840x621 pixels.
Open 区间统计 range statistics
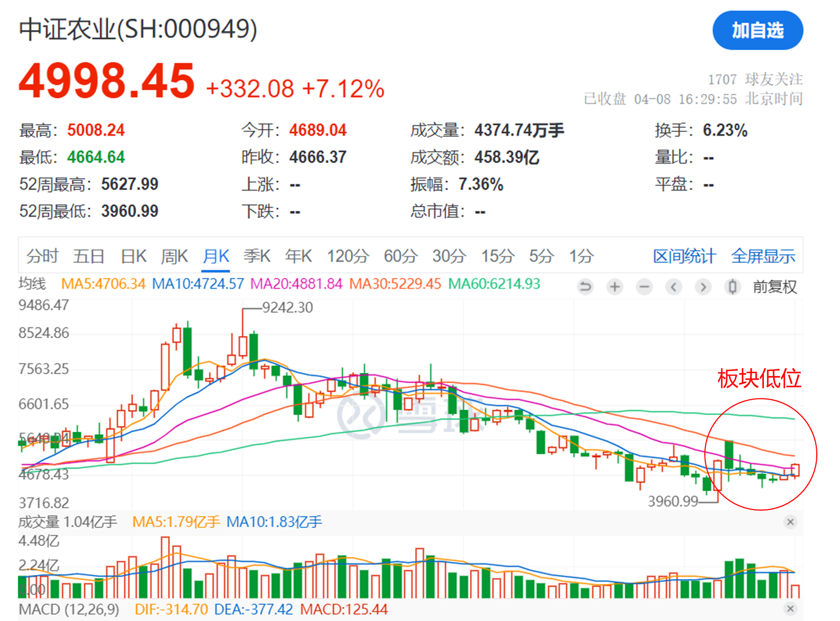tap(684, 256)
